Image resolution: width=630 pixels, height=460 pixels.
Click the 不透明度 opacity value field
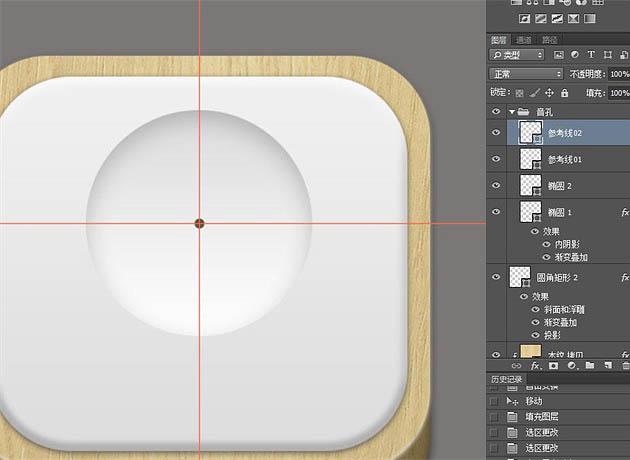click(x=619, y=74)
